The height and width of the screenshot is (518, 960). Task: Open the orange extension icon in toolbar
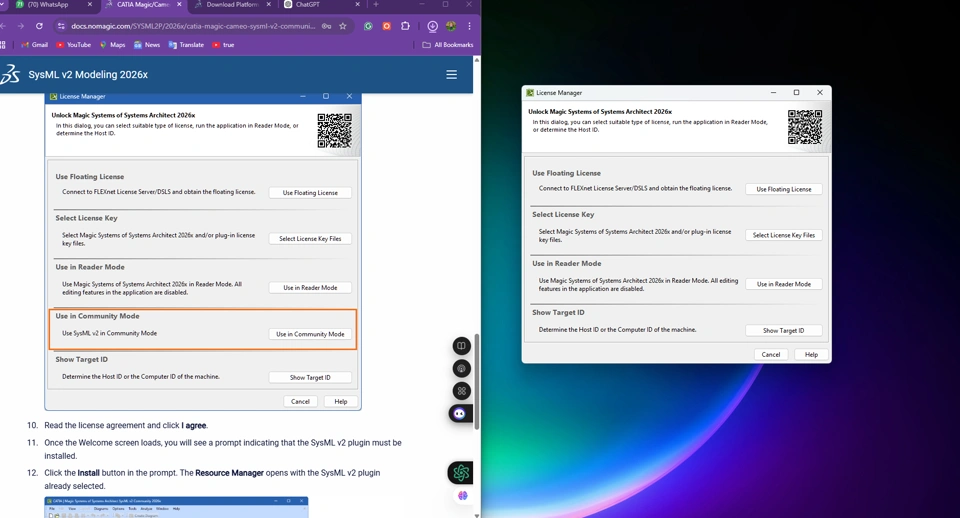pyautogui.click(x=386, y=26)
